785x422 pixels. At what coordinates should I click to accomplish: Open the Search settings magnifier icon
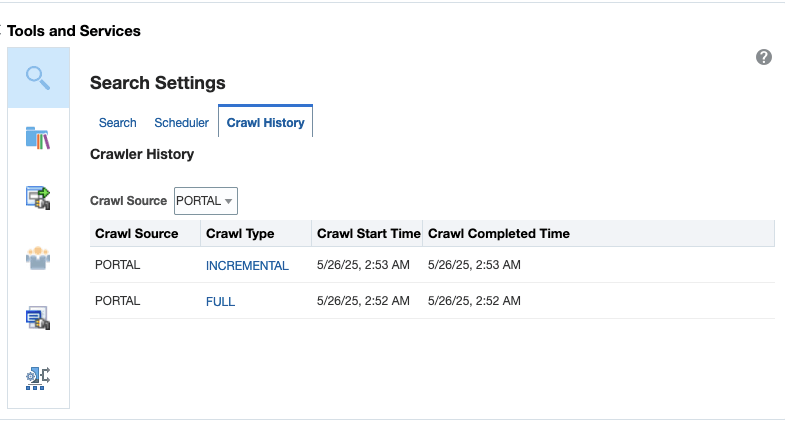38,77
